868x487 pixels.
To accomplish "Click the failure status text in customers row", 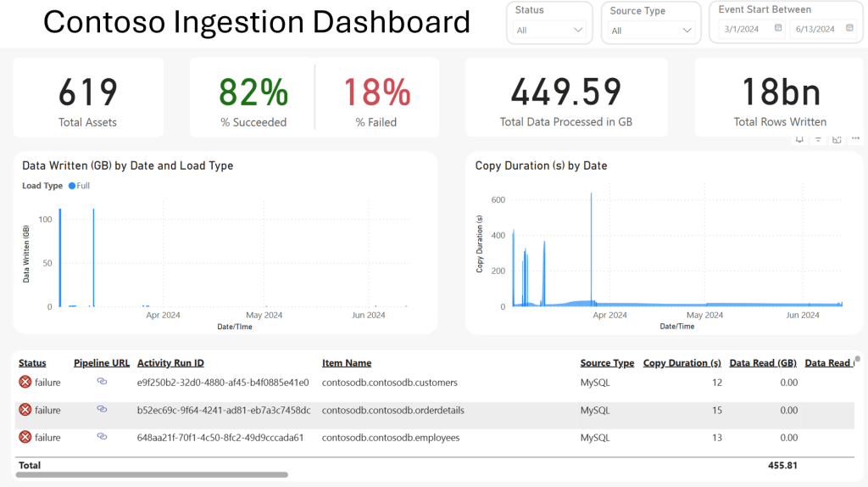I will coord(47,383).
